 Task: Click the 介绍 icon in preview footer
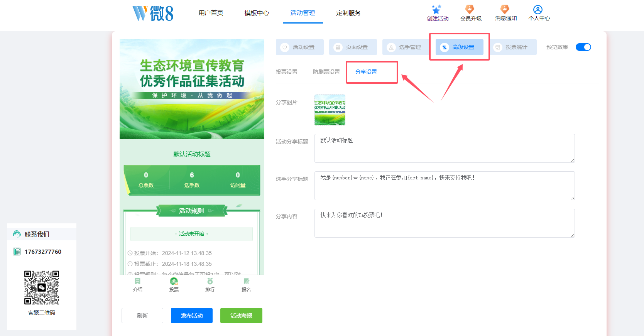[138, 281]
